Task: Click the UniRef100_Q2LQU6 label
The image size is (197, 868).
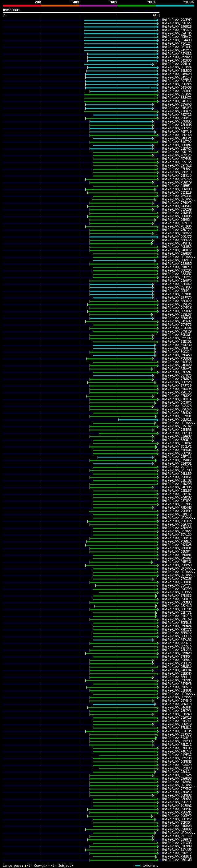Action: point(176,125)
